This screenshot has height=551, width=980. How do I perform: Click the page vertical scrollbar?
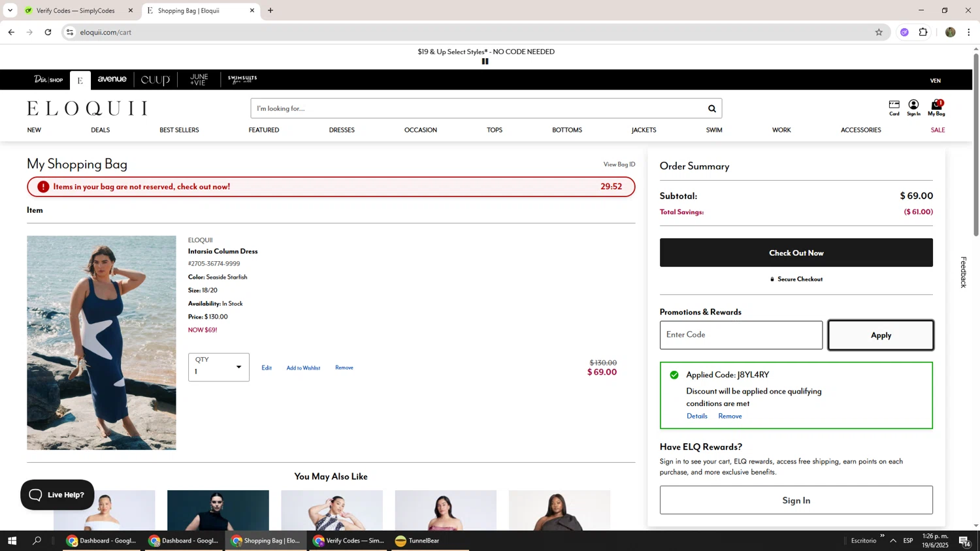(x=976, y=145)
